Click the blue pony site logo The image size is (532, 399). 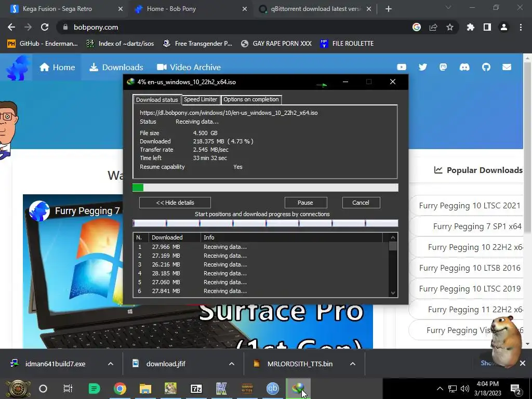coord(18,68)
